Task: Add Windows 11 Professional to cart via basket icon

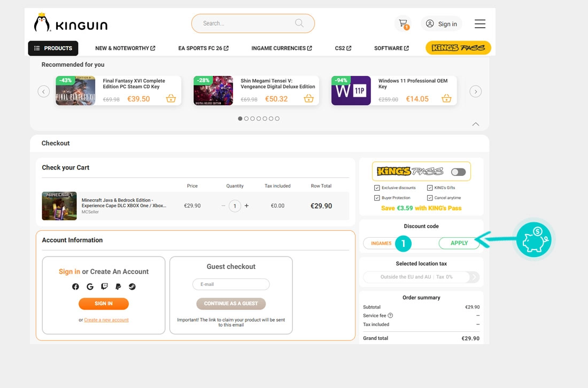Action: click(446, 98)
